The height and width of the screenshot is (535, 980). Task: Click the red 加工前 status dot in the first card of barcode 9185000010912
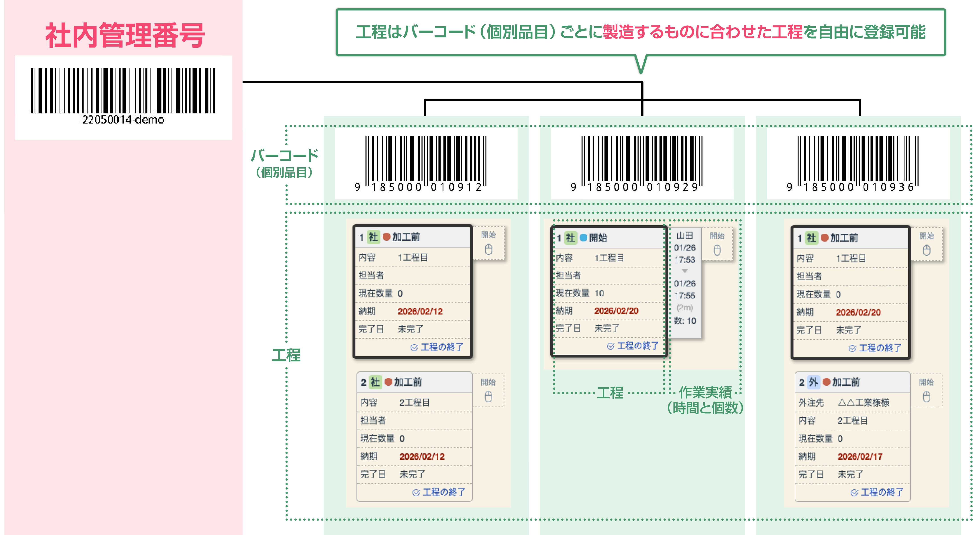coord(386,237)
